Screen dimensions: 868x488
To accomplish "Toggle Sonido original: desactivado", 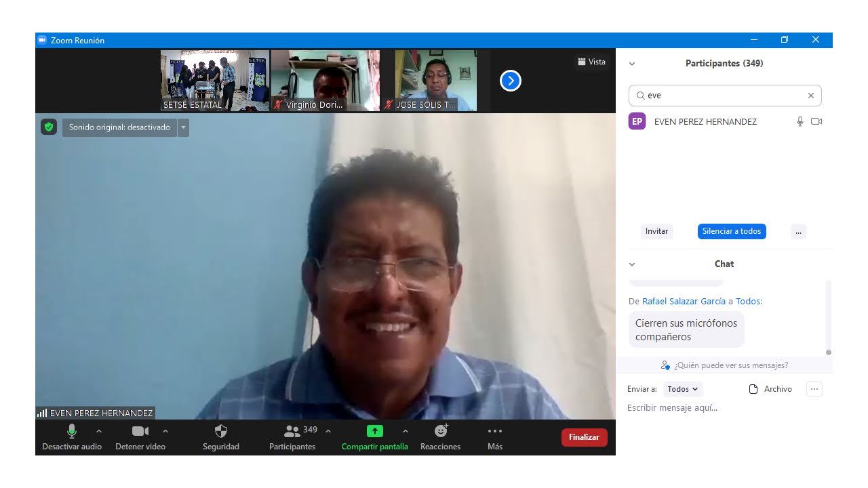I will [119, 127].
